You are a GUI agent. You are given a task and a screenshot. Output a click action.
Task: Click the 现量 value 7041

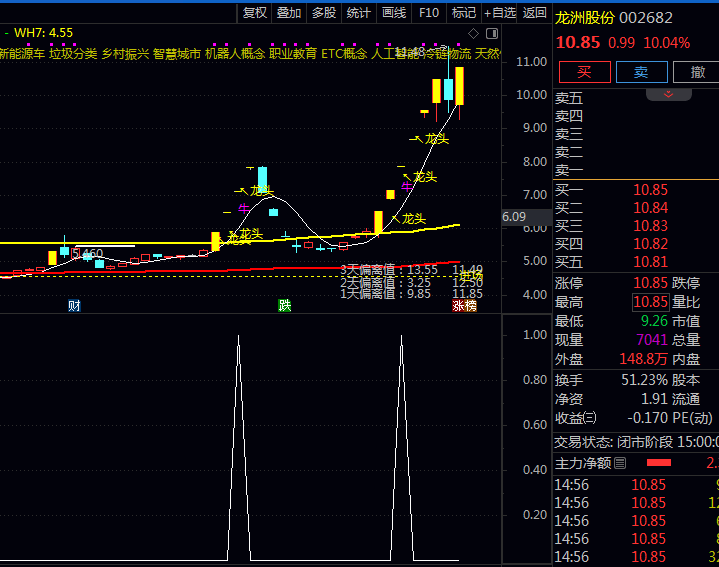click(x=652, y=340)
